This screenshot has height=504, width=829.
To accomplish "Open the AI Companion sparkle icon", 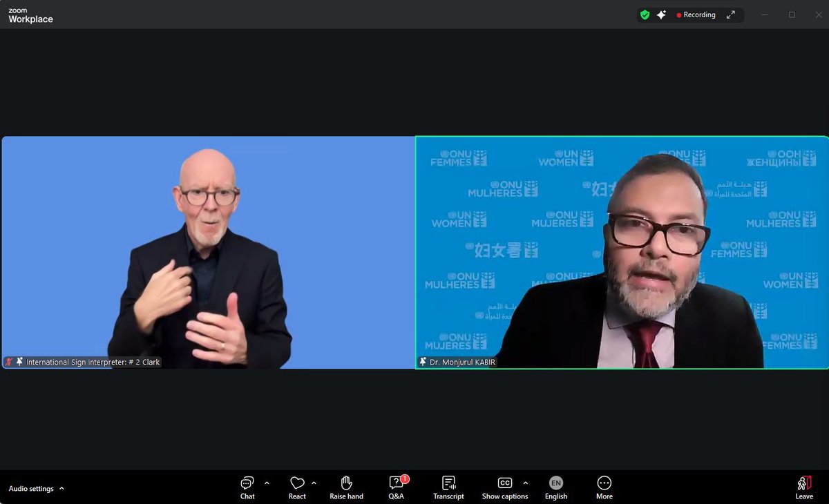I will (661, 14).
